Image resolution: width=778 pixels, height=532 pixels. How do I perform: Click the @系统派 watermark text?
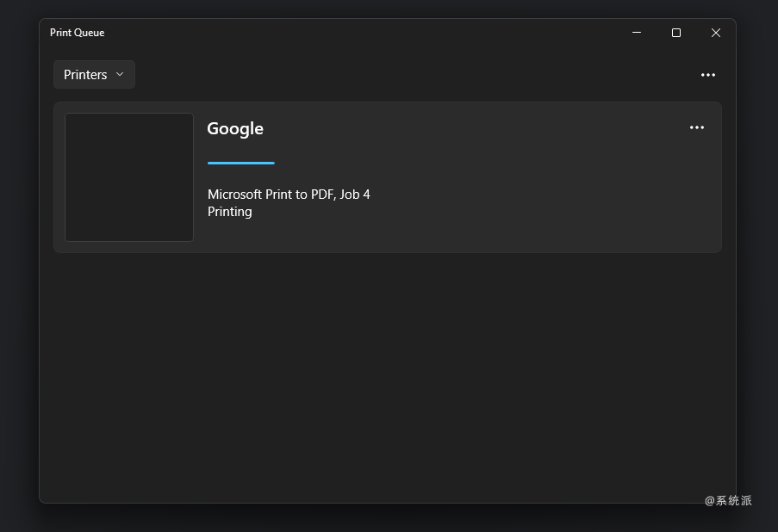(728, 501)
